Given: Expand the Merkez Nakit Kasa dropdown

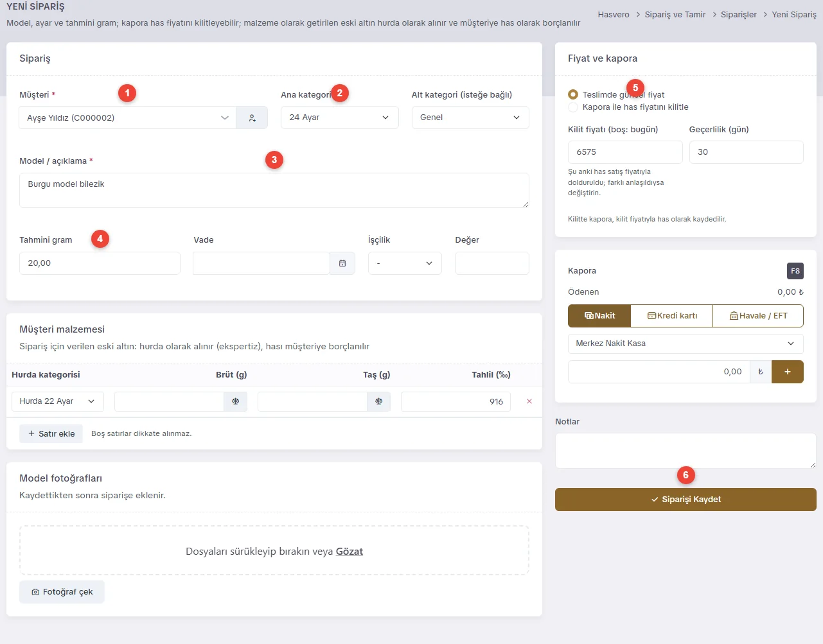Looking at the screenshot, I should (686, 344).
